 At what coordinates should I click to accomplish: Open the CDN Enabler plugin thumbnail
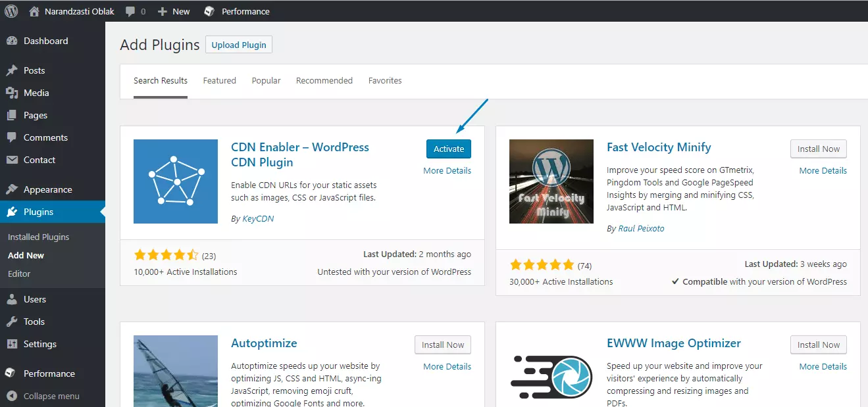pyautogui.click(x=176, y=181)
